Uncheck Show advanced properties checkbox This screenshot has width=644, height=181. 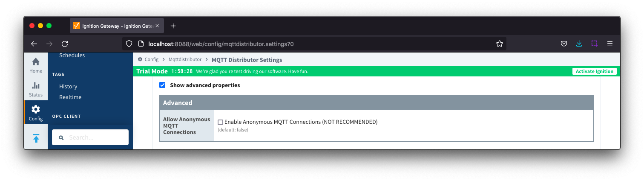point(162,85)
